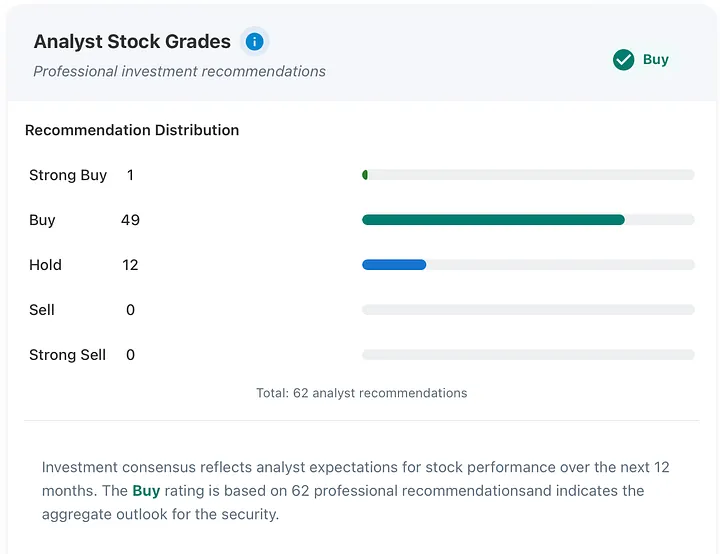Click the green checkmark icon next to Buy
The width and height of the screenshot is (720, 554).
pyautogui.click(x=623, y=60)
